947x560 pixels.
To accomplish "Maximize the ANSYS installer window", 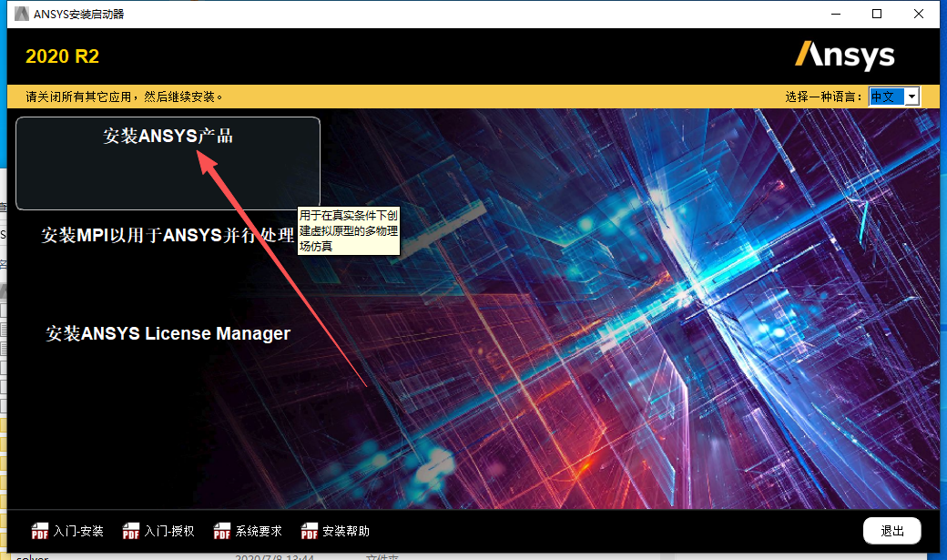I will click(x=877, y=14).
